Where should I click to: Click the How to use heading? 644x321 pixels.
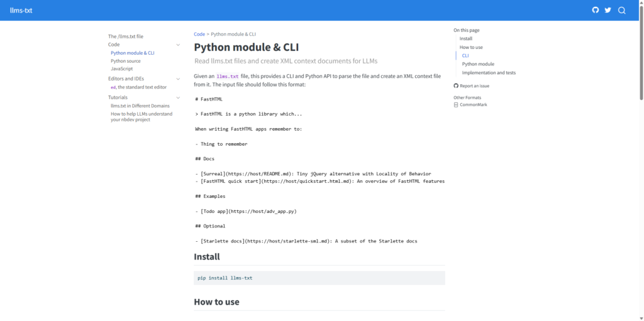coord(216,302)
